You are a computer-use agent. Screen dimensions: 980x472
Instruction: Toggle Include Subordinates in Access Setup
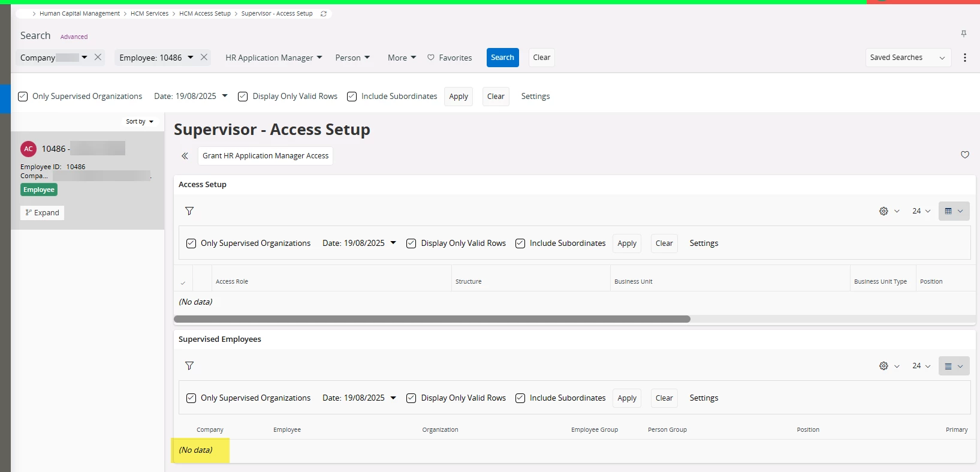(x=520, y=243)
